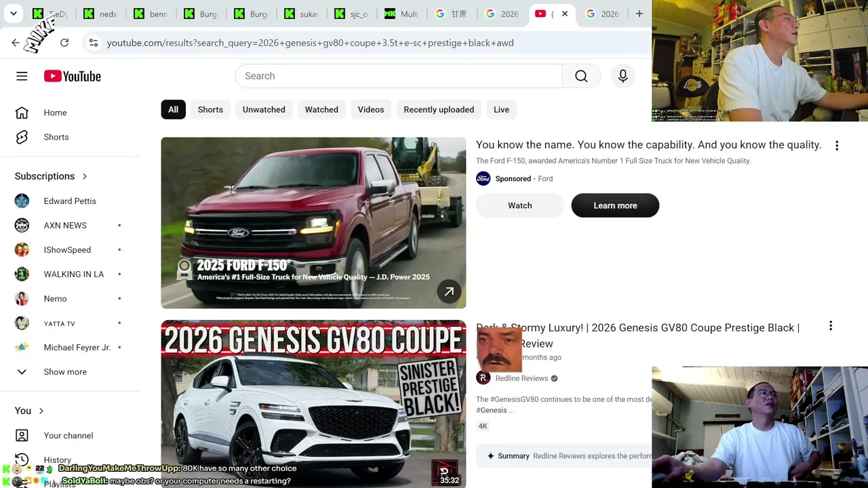The image size is (868, 488).
Task: Expand the Subscriptions section
Action: (52, 176)
